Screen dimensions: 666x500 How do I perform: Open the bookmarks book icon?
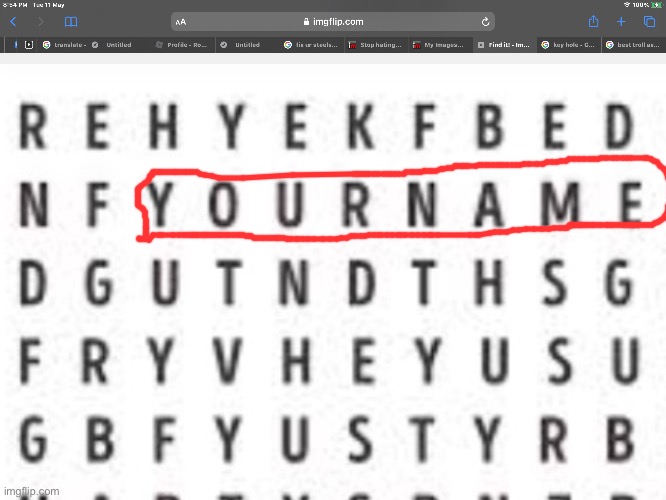point(70,21)
